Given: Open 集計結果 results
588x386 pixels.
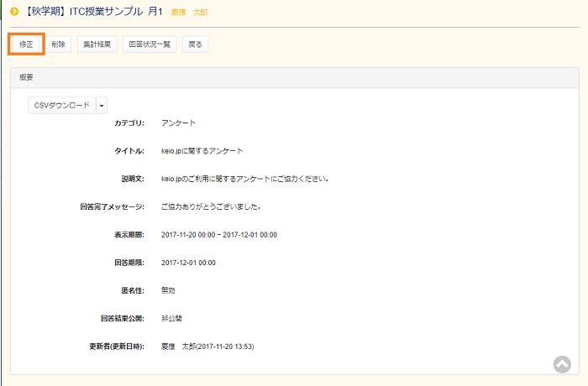Looking at the screenshot, I should point(97,44).
